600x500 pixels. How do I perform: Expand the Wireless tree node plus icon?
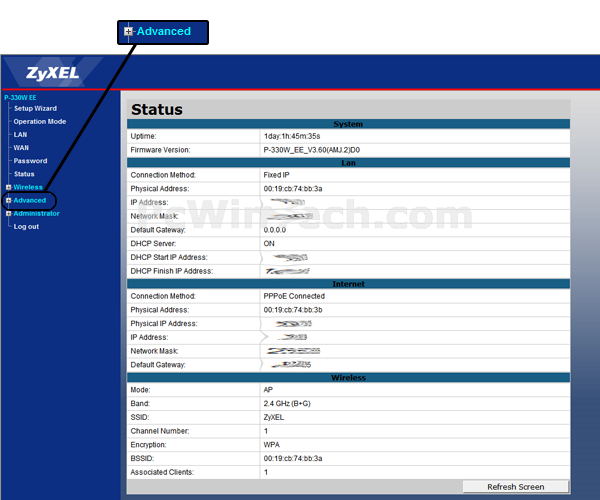[8, 187]
